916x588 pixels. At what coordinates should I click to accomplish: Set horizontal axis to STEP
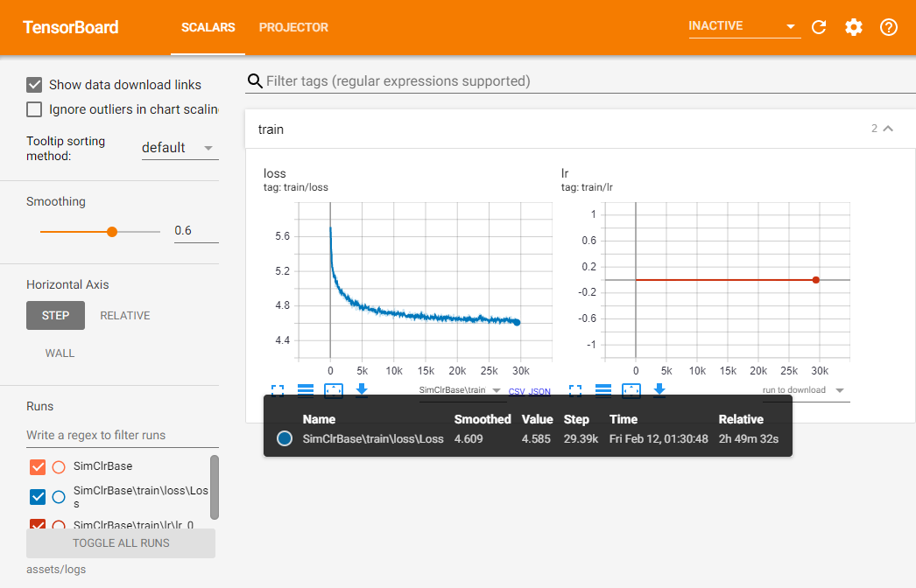(x=55, y=315)
